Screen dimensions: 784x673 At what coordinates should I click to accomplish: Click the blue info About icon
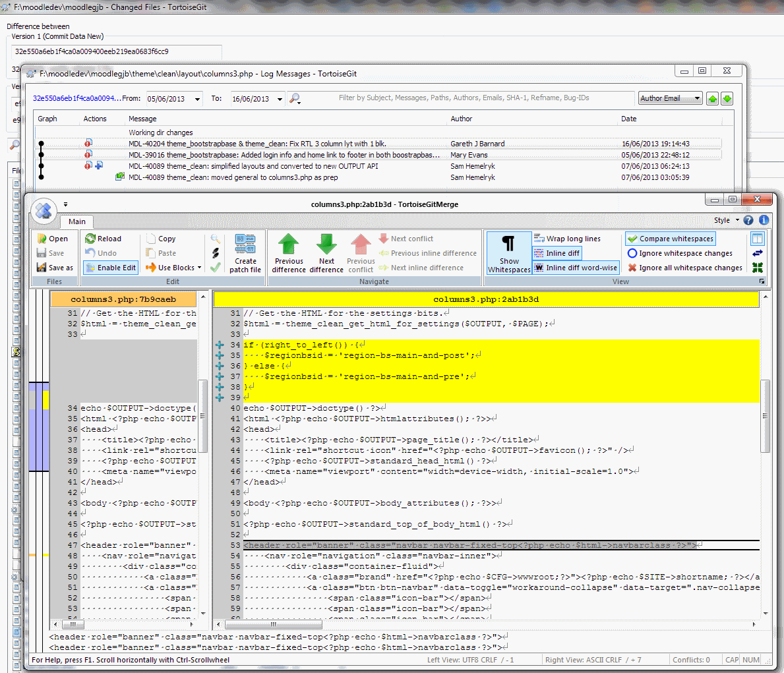pyautogui.click(x=764, y=221)
